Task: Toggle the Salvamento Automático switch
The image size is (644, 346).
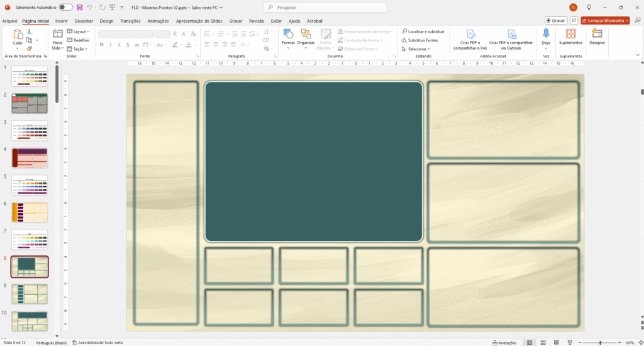Action: coord(65,7)
